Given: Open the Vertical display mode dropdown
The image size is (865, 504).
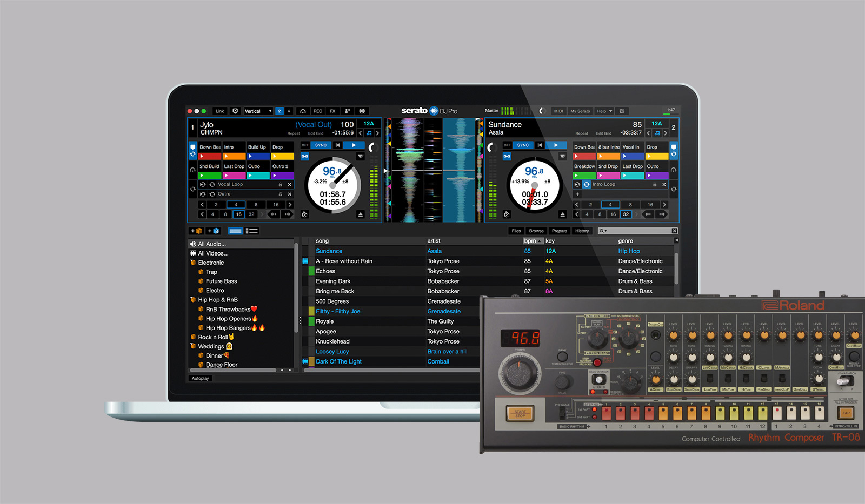Looking at the screenshot, I should [x=258, y=111].
